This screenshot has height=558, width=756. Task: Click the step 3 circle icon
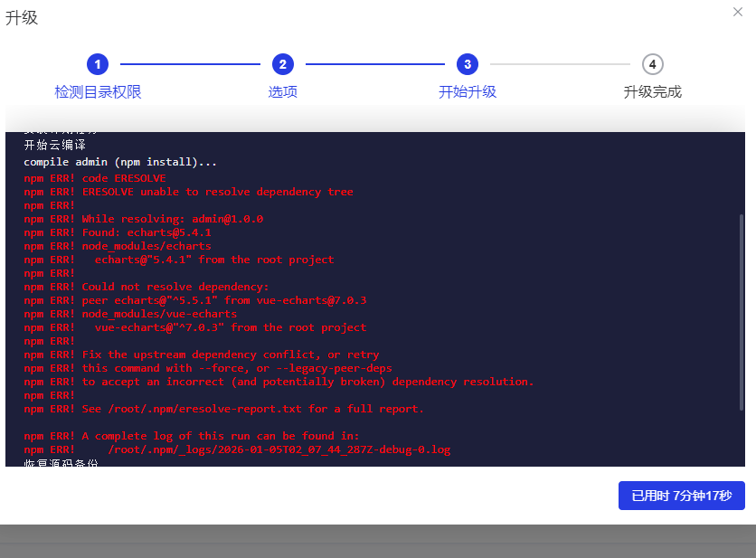point(468,64)
